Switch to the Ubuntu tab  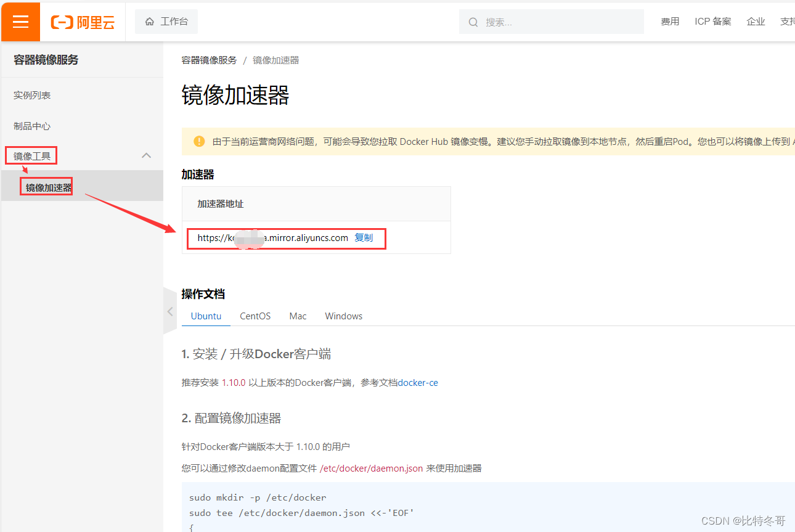[206, 316]
